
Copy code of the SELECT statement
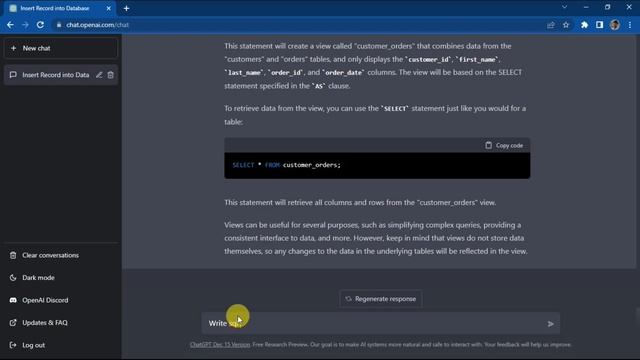tap(504, 146)
